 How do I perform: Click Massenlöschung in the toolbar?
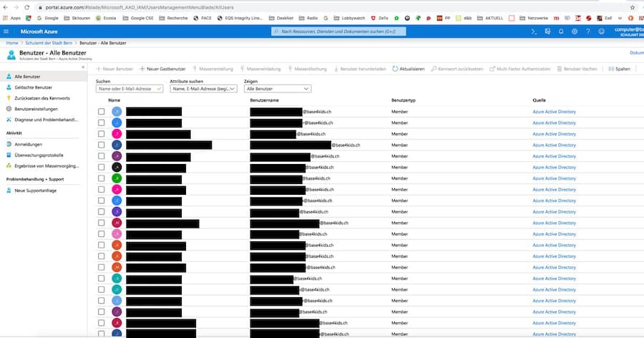[x=307, y=69]
